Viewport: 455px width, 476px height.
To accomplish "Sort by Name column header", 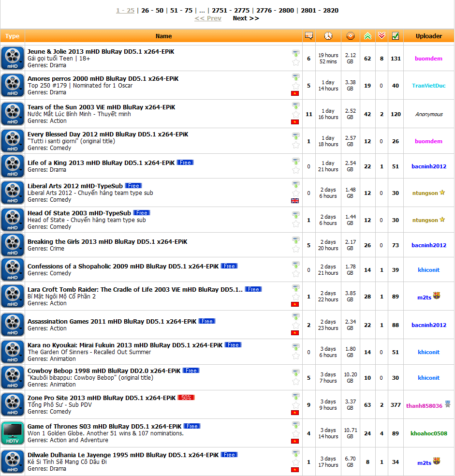I will coord(163,36).
